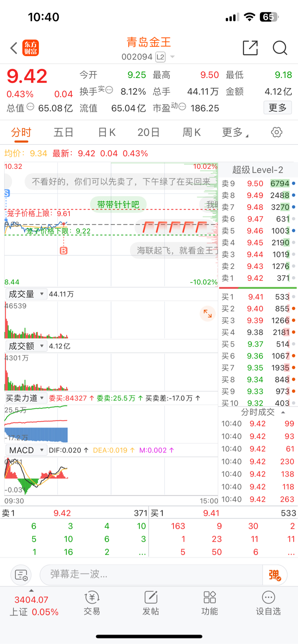
Task: Tap the red B buy marker
Action: click(x=64, y=251)
